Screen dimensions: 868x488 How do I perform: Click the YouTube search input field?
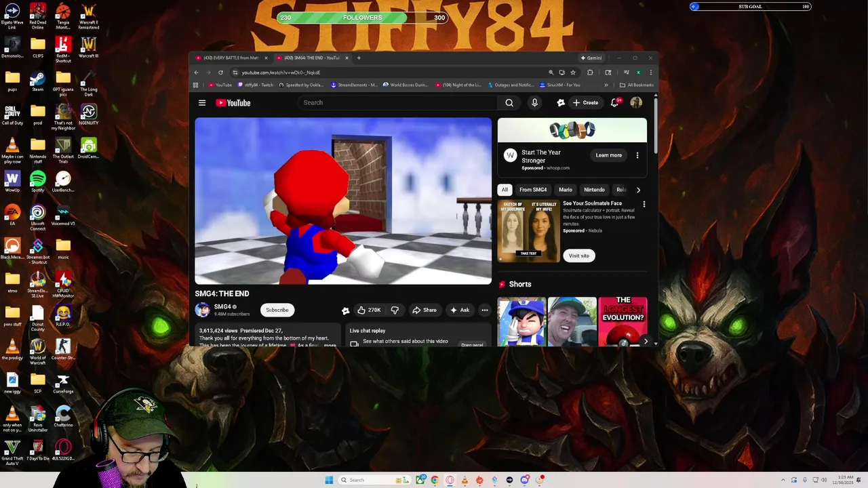(x=397, y=103)
